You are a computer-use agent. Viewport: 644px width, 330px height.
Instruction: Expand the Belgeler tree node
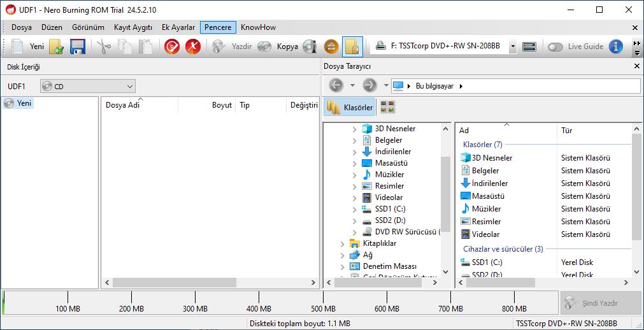(x=354, y=141)
